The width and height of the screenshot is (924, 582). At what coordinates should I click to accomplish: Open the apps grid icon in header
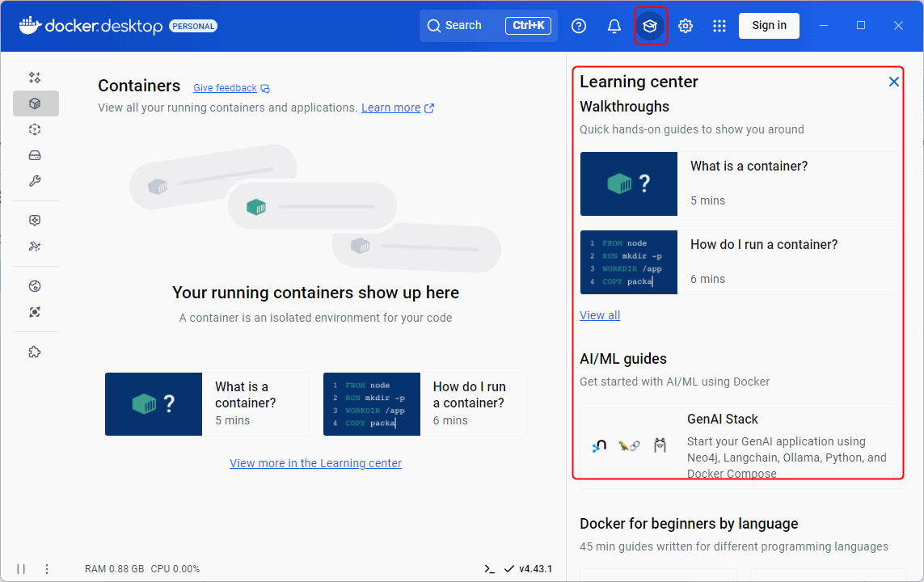pyautogui.click(x=719, y=26)
